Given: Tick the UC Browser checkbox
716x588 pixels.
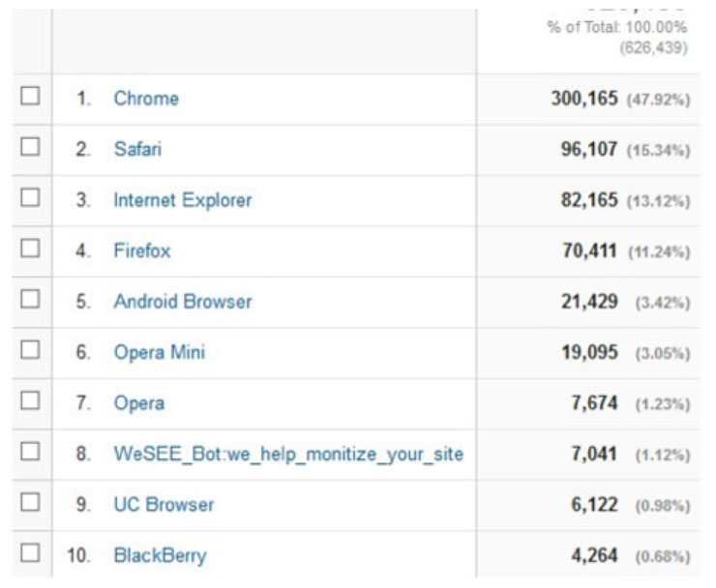Looking at the screenshot, I should click(30, 502).
